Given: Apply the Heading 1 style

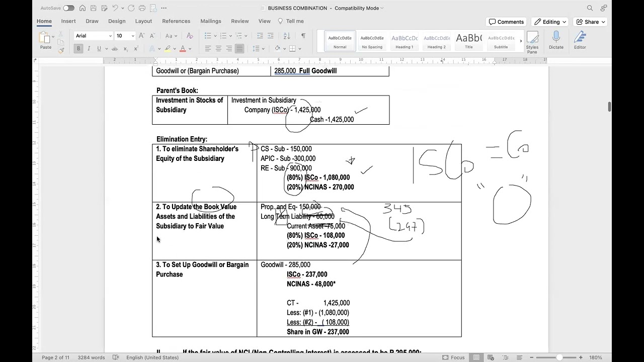Looking at the screenshot, I should (x=405, y=41).
